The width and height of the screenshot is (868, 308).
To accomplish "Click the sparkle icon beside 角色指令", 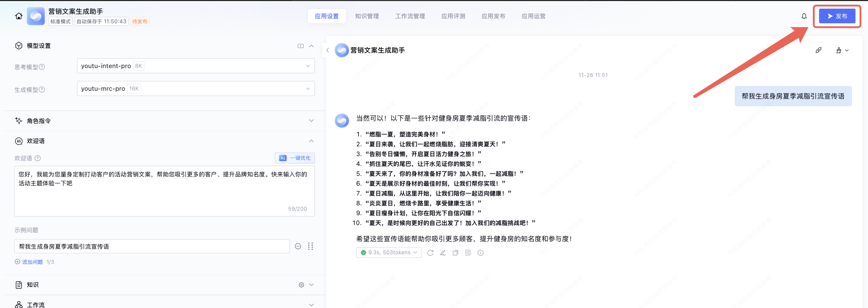I will point(19,121).
